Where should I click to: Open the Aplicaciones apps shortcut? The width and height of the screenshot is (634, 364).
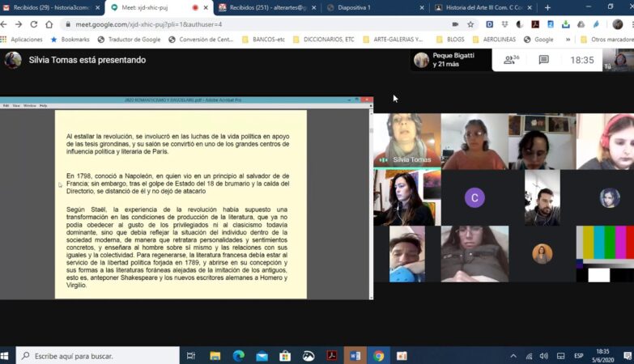[21, 40]
